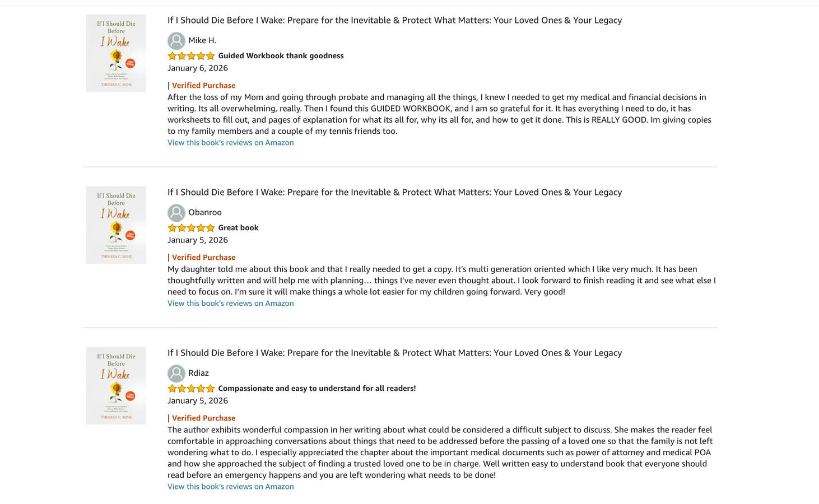The image size is (819, 504).
Task: Open book title link above Obanroo's review
Action: (394, 192)
